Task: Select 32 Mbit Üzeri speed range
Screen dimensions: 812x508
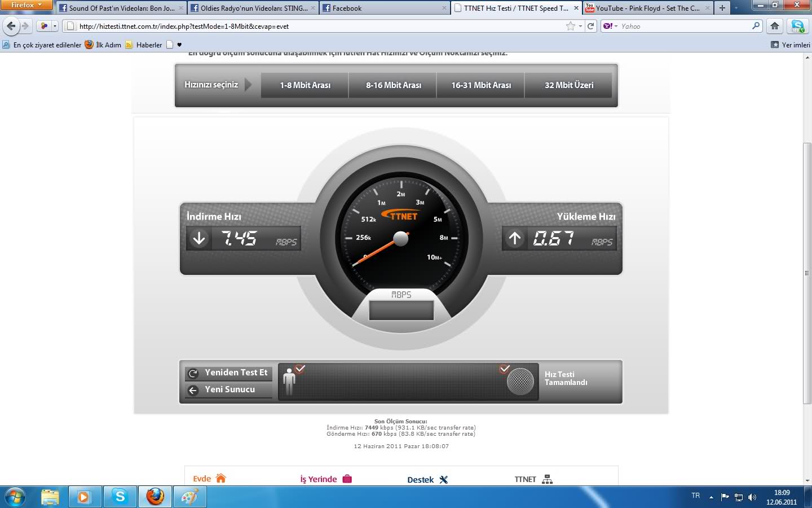Action: click(568, 85)
